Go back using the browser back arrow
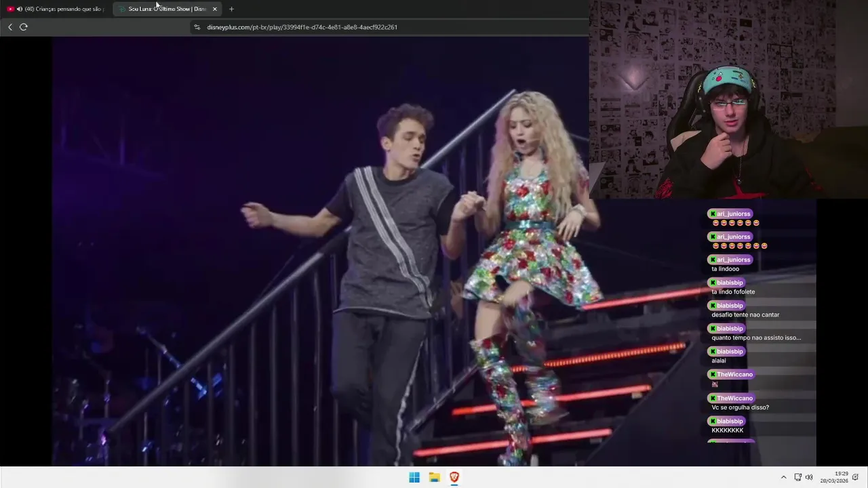 (10, 27)
